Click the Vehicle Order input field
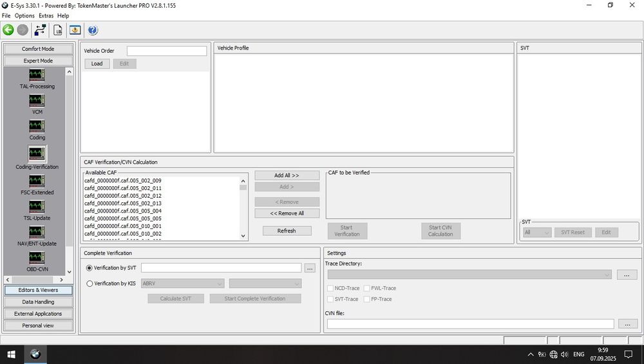The image size is (644, 364). (x=167, y=51)
